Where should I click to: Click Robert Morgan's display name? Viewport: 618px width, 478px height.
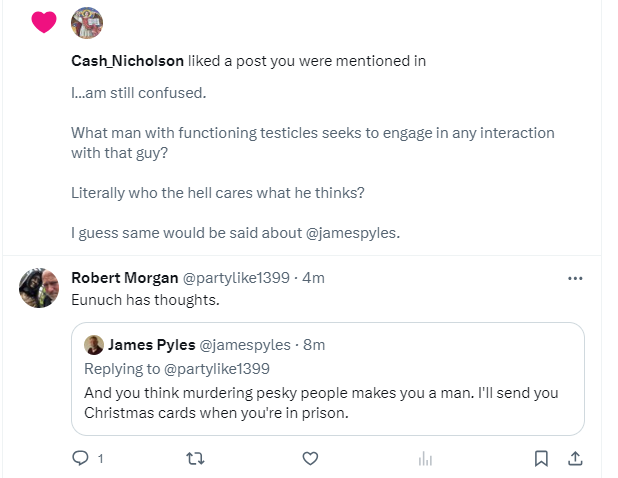click(125, 277)
